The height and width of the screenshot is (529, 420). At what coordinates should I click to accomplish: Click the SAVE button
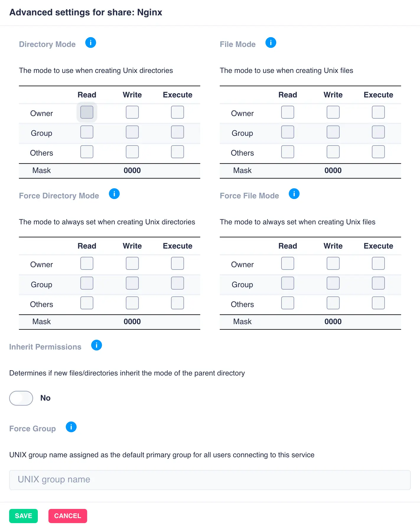click(23, 516)
